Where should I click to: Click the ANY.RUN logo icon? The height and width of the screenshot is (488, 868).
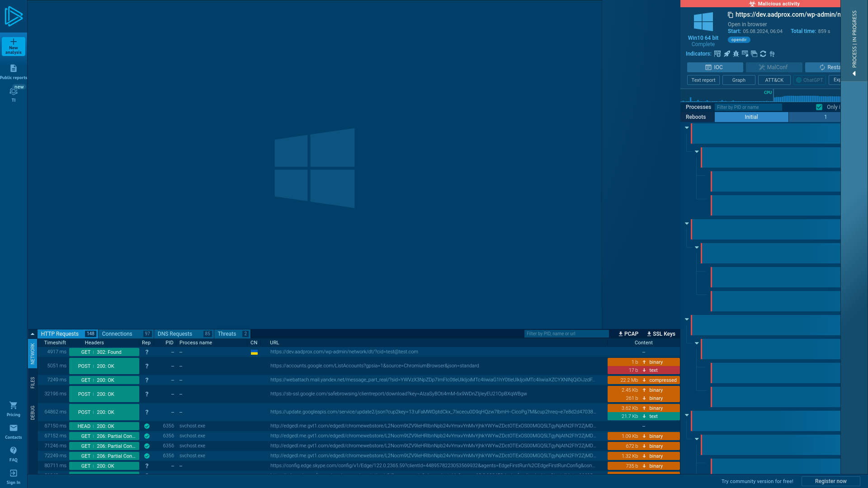tap(14, 16)
